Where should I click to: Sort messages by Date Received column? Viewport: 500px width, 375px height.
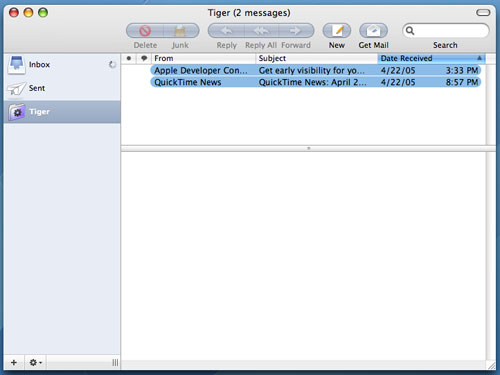coord(432,58)
